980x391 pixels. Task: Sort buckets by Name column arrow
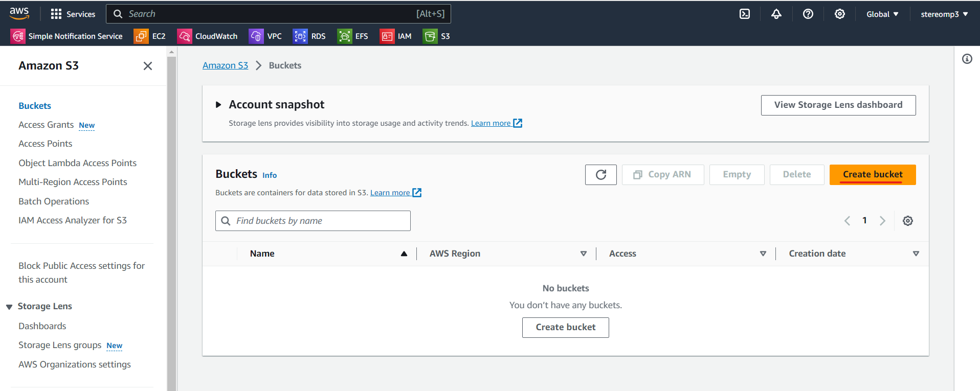[x=404, y=254]
